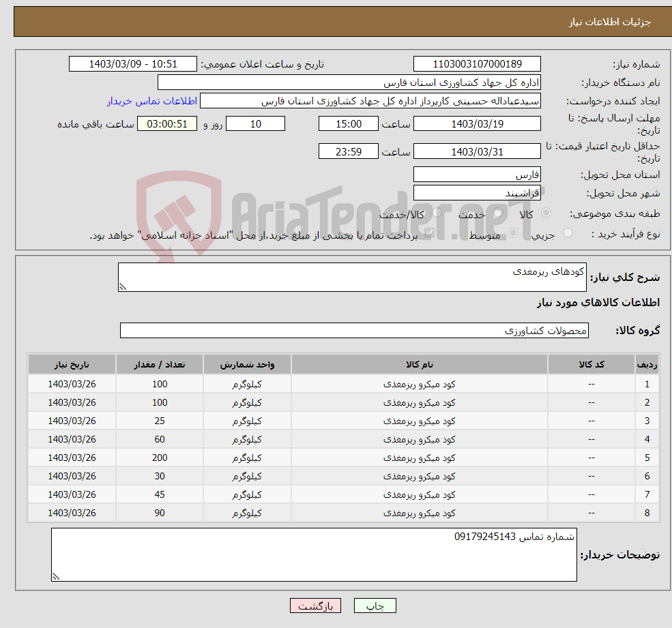672x628 pixels.
Task: Click the product name in row 1
Action: [419, 385]
